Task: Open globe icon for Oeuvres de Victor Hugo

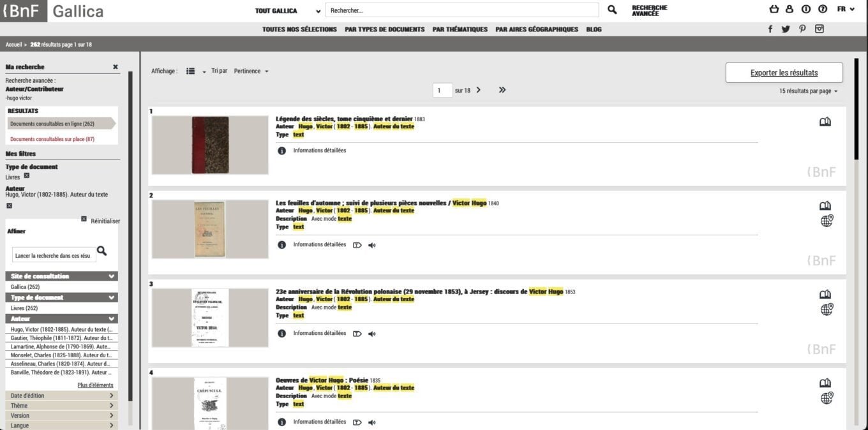Action: 827,398
